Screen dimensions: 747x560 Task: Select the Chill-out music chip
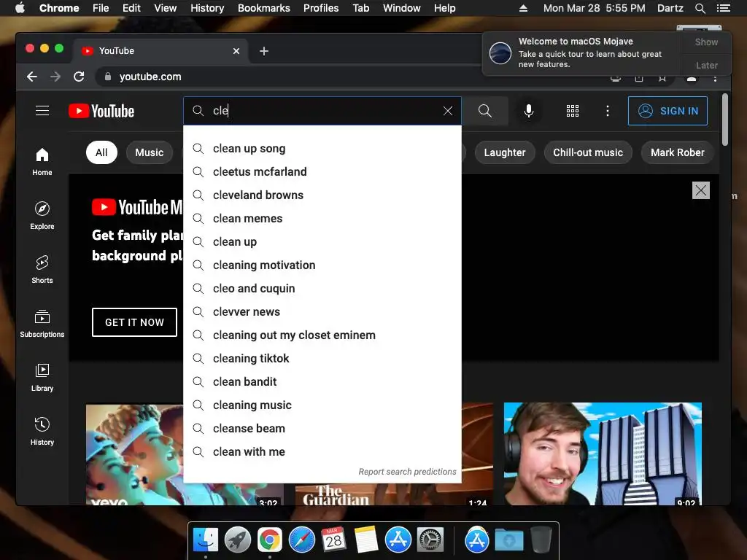[x=588, y=152]
